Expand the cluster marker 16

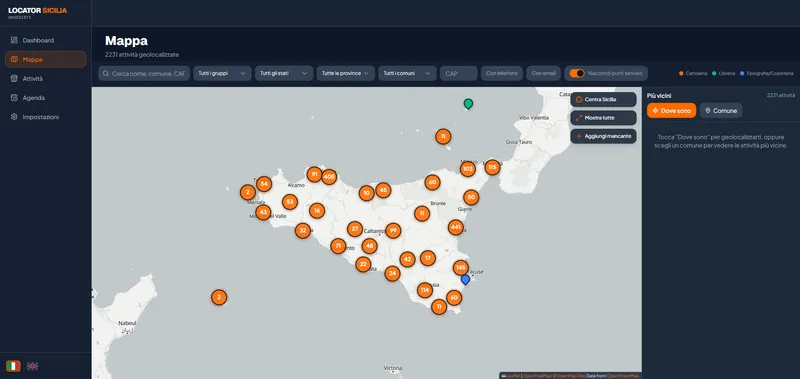pos(317,211)
